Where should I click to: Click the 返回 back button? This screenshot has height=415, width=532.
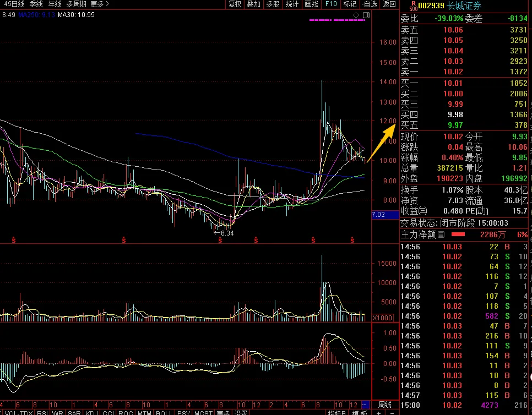[x=389, y=4]
